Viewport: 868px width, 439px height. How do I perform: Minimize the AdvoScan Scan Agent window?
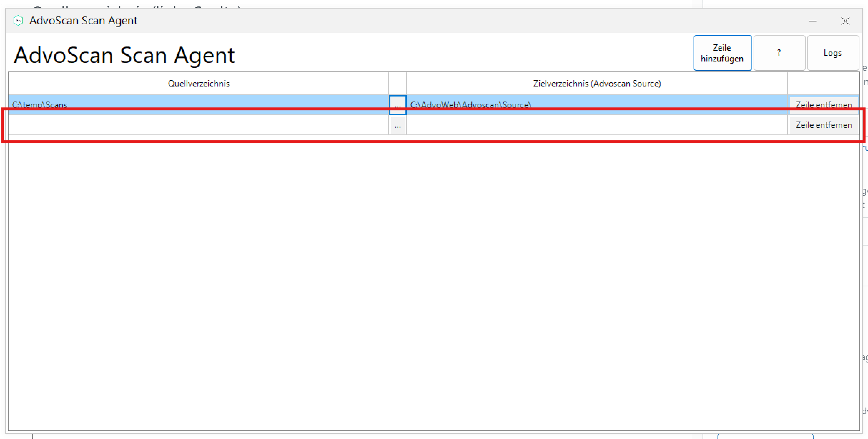tap(813, 21)
